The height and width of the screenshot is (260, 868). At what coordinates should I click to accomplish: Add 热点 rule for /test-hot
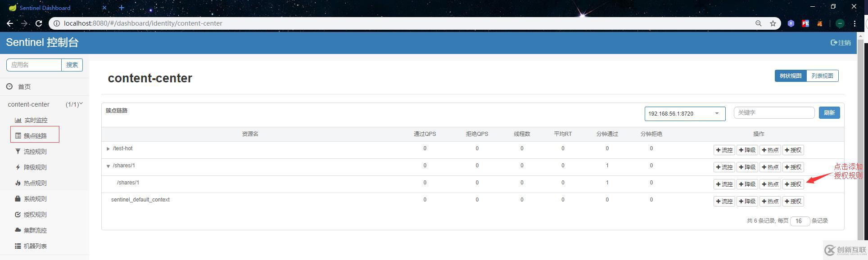click(x=770, y=150)
